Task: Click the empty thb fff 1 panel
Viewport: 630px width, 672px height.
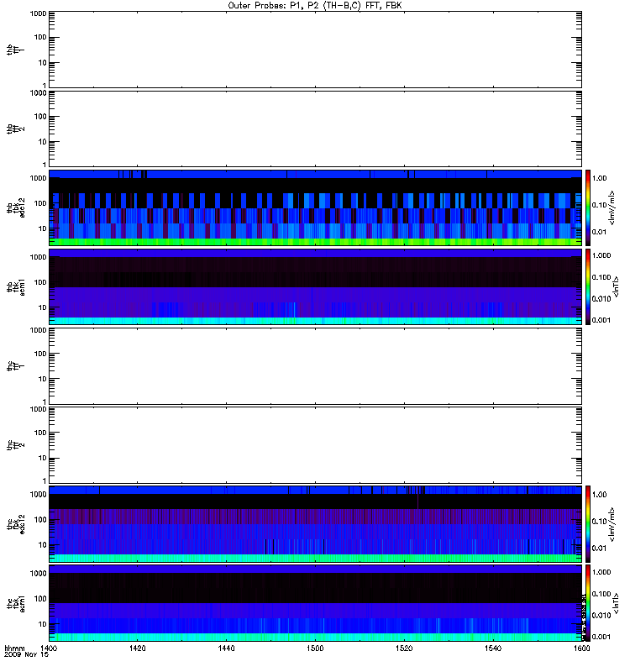Action: (x=315, y=50)
